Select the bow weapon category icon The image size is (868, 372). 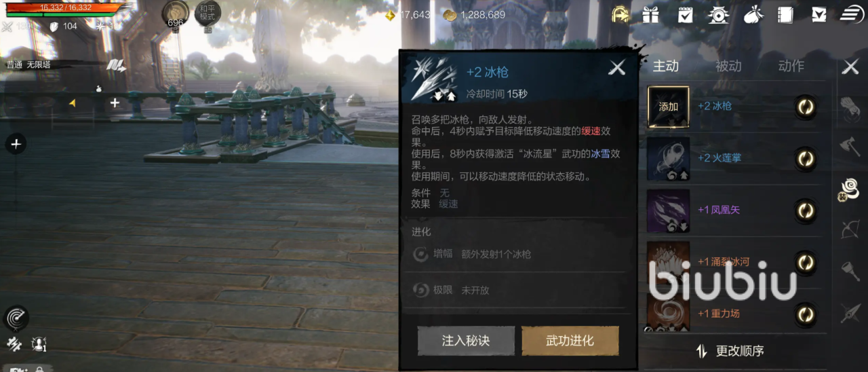point(850,229)
